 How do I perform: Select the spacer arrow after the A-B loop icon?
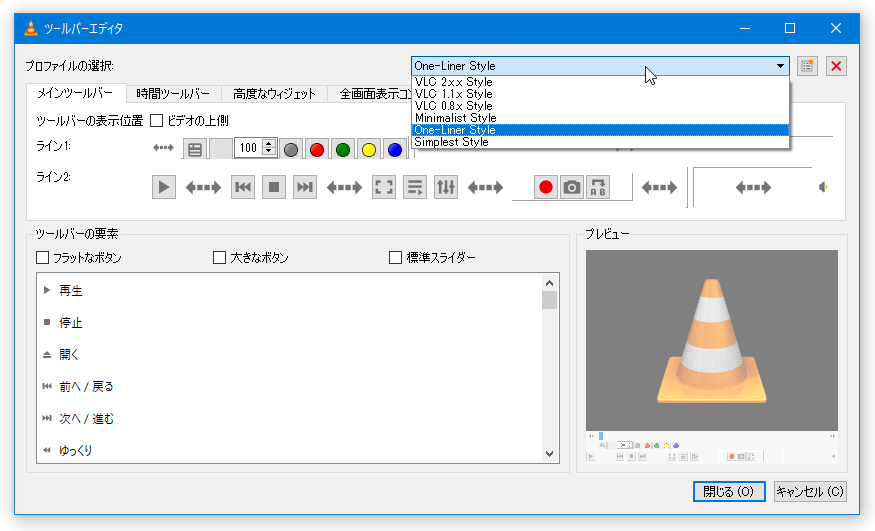(x=660, y=187)
